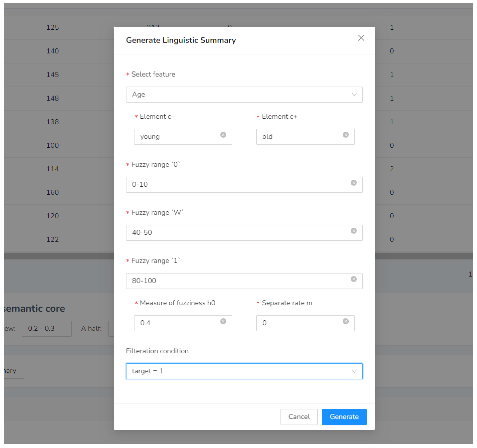Click the chevron arrow in Age selector
477x448 pixels.
click(x=354, y=94)
